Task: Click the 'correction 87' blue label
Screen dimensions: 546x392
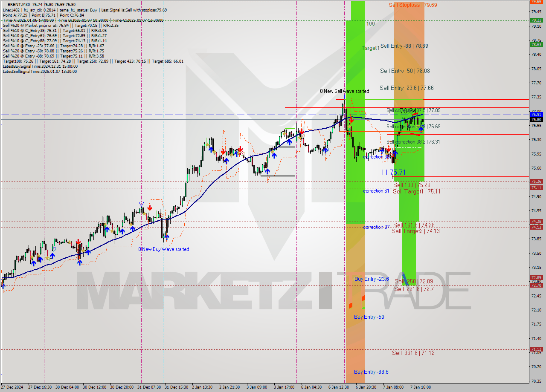Action: pos(376,227)
